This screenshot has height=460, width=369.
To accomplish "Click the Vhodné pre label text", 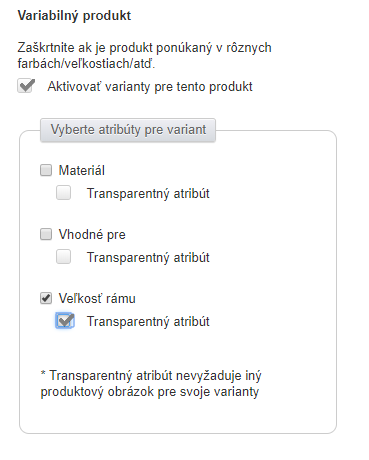I will [92, 234].
